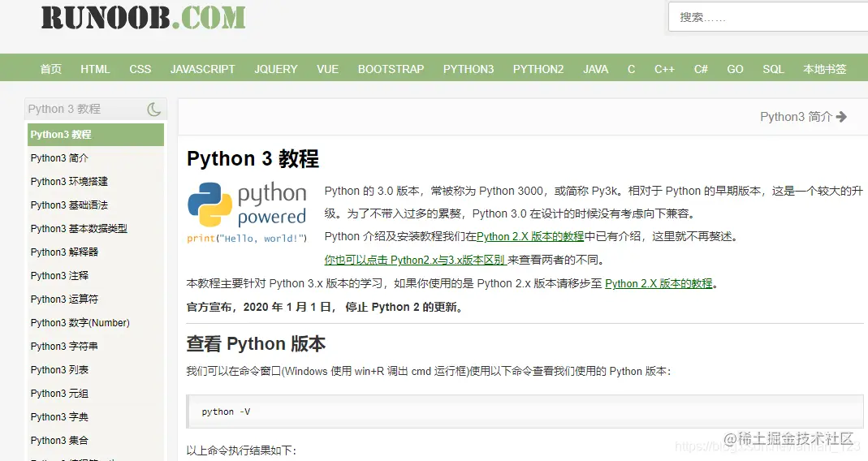Select Python3 教程 in sidebar

[96, 135]
